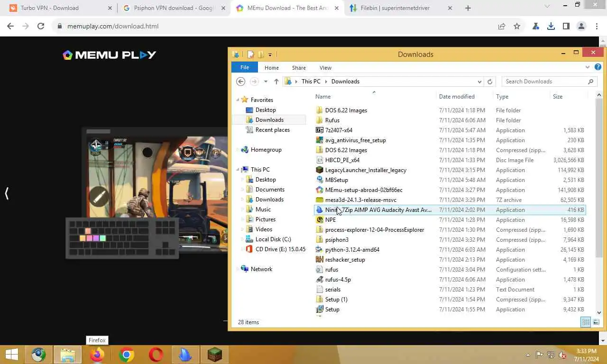This screenshot has height=364, width=607.
Task: Open a new Chrome tab
Action: 468,8
